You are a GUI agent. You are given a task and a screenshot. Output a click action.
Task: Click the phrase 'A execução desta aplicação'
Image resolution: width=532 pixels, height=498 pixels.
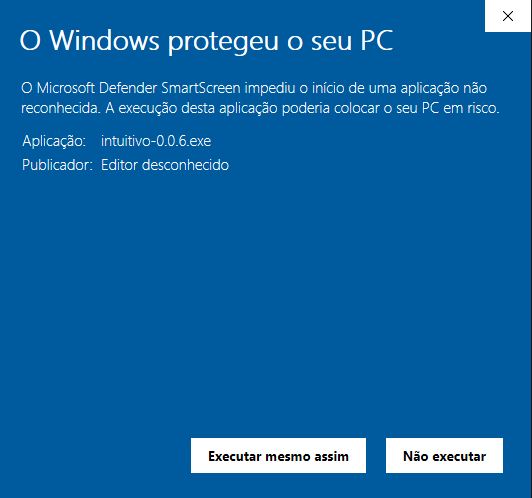click(192, 109)
